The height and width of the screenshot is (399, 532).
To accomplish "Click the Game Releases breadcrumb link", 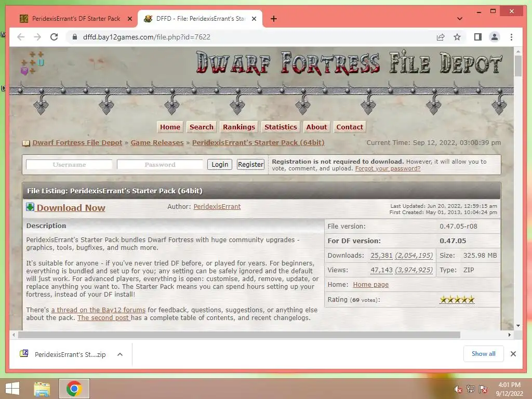I will click(x=157, y=143).
